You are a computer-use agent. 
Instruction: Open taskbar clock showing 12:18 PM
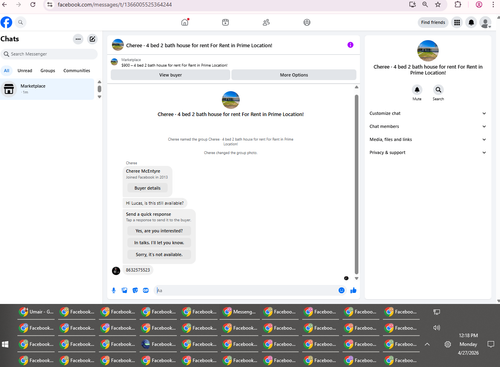[468, 344]
